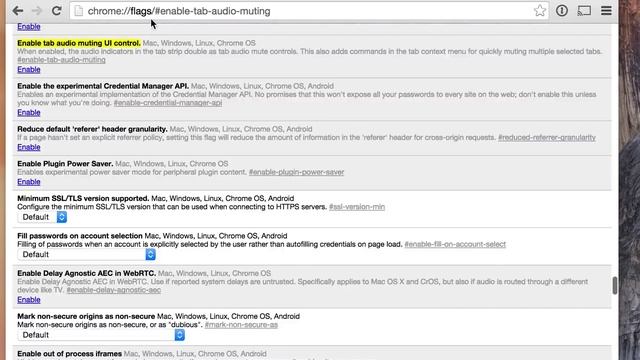640x360 pixels.
Task: Open the #mark-non-secure-as anchor link
Action: pos(241,325)
